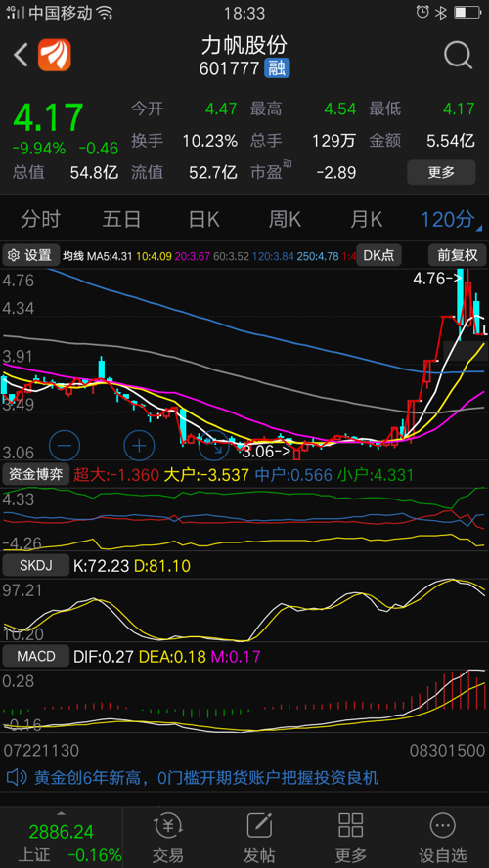This screenshot has width=489, height=868.
Task: Toggle the DK点 indicator
Action: [378, 255]
